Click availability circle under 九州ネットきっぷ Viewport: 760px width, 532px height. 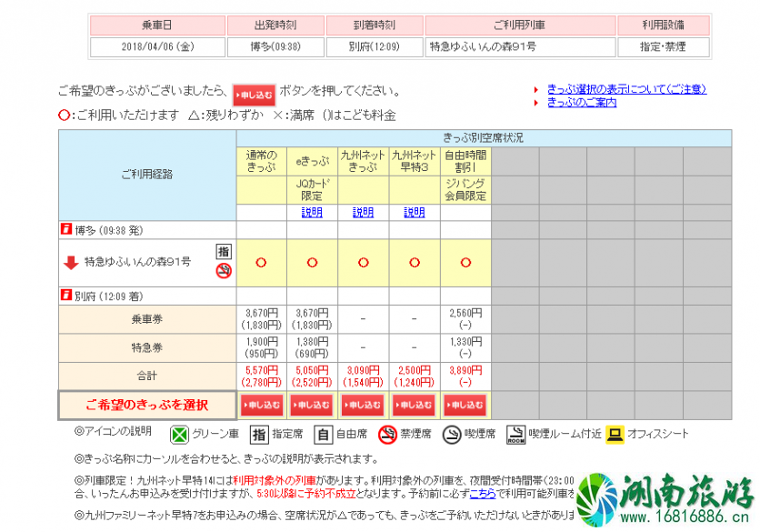click(x=364, y=263)
